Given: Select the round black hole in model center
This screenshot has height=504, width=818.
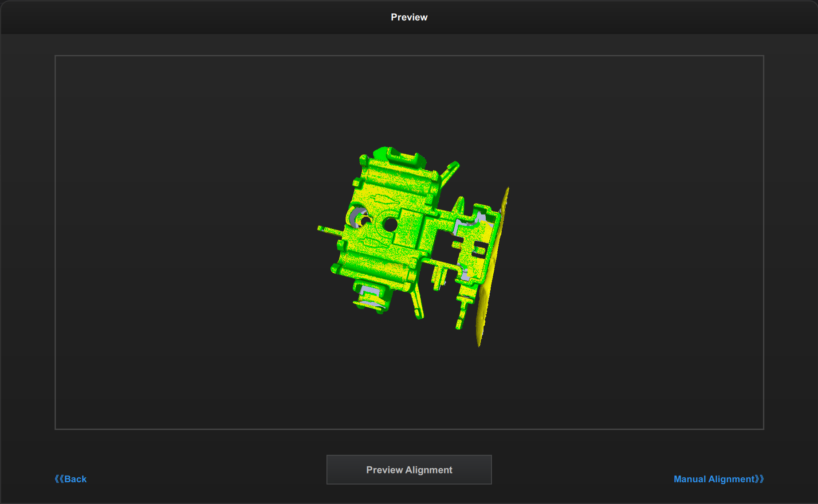Looking at the screenshot, I should (x=390, y=224).
